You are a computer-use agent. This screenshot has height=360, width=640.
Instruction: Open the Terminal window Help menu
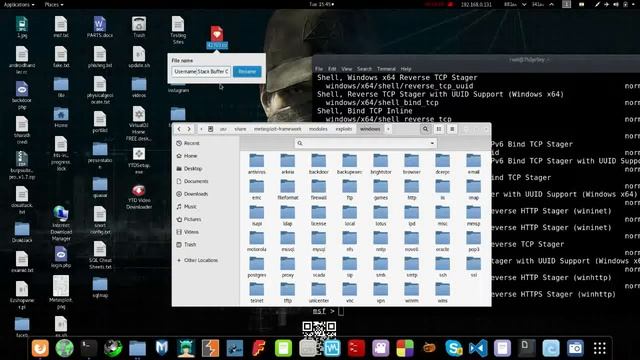click(x=406, y=69)
